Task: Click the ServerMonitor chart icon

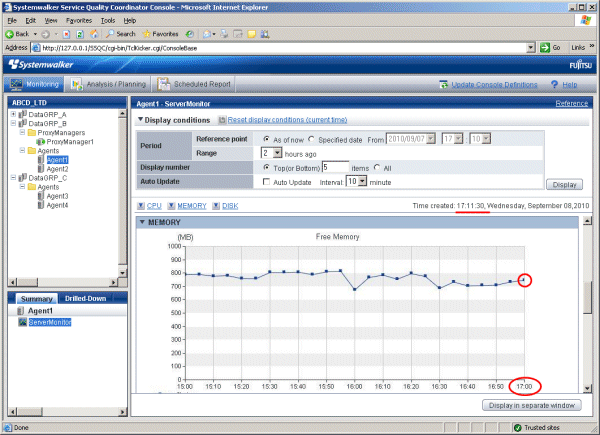Action: [23, 322]
